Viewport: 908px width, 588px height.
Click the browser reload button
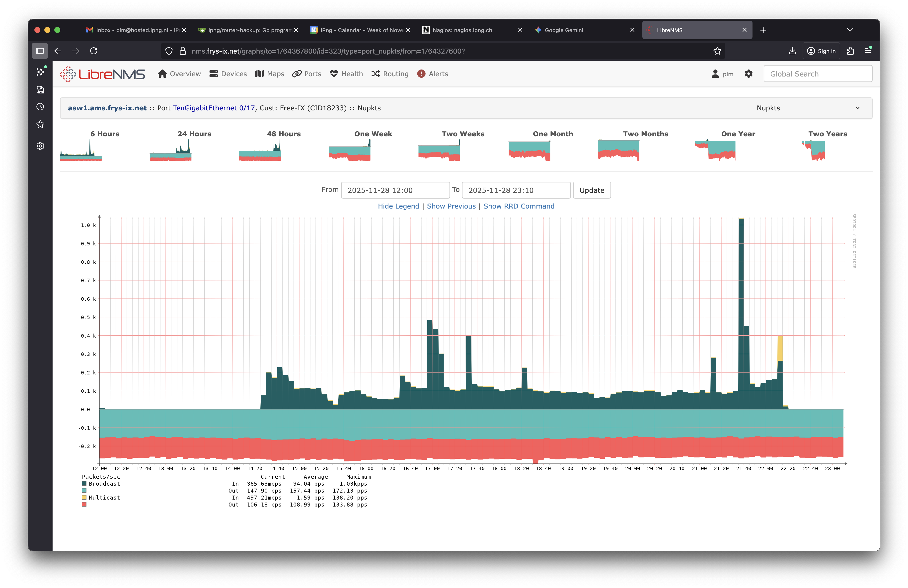pyautogui.click(x=94, y=51)
